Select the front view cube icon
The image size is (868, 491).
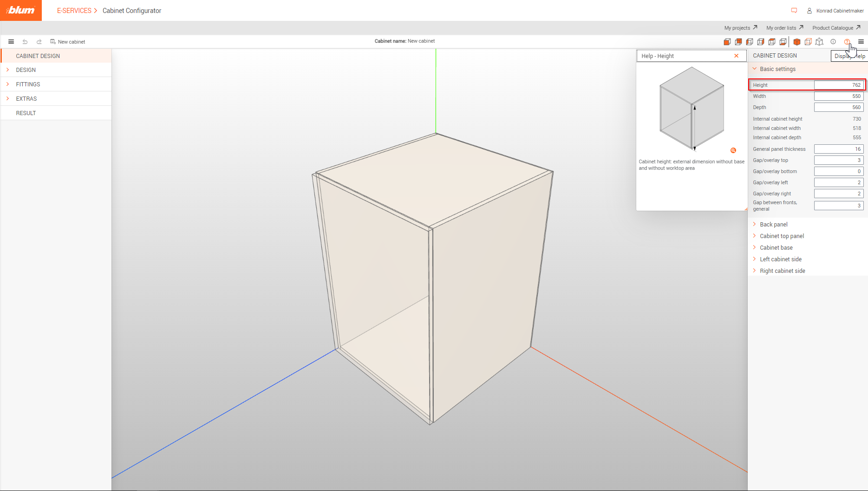coord(727,42)
